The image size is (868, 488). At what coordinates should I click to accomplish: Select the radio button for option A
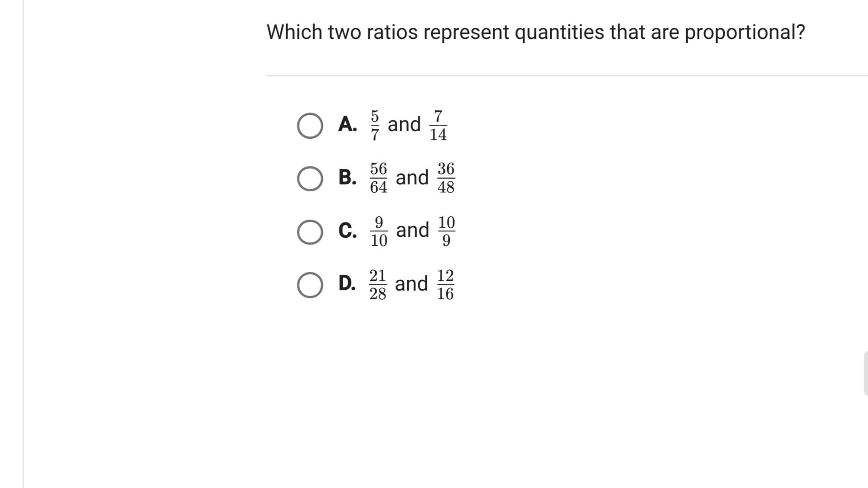310,126
